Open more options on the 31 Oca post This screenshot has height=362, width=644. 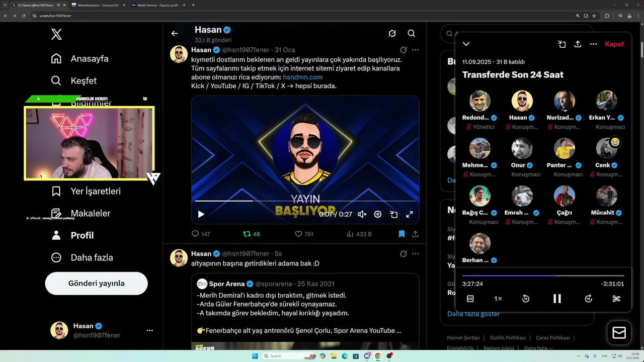[415, 50]
